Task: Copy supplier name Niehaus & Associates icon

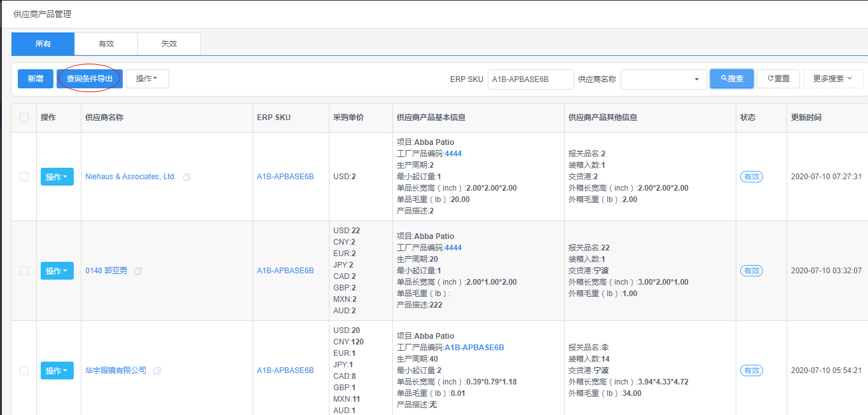Action: 187,177
